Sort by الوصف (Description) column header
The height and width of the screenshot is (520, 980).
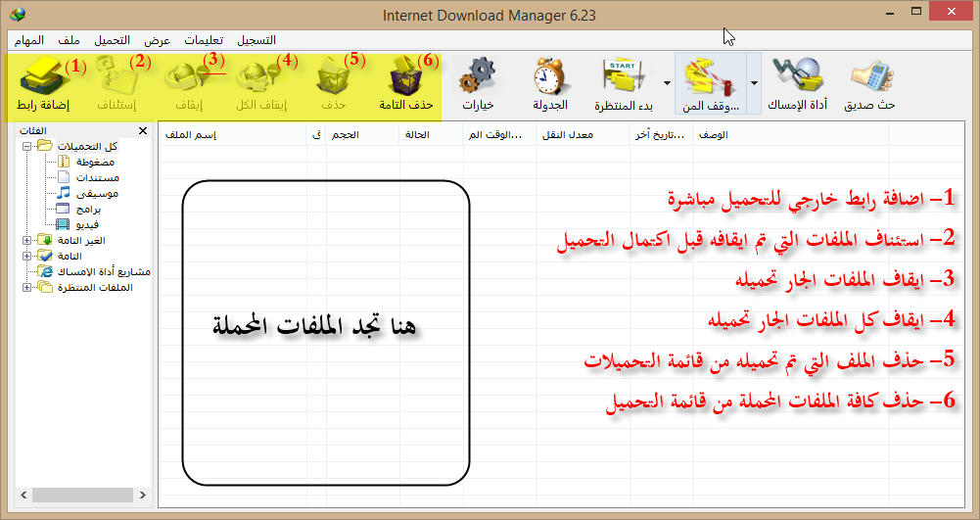pos(791,134)
